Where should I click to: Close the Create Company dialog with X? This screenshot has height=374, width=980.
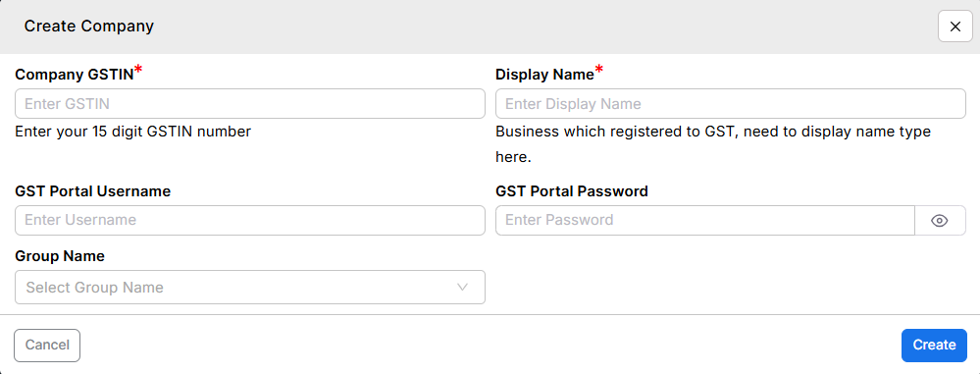[x=955, y=27]
